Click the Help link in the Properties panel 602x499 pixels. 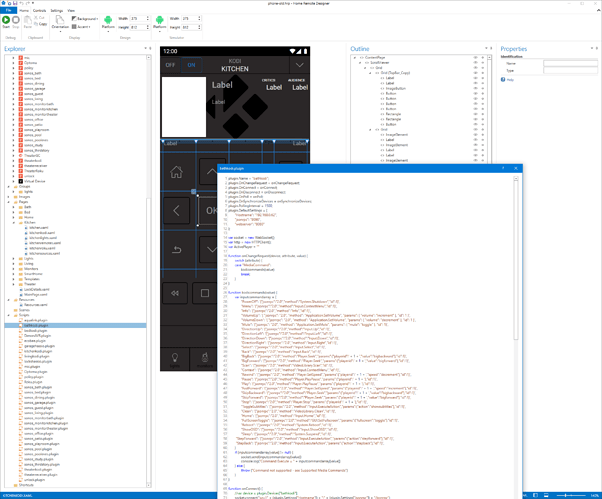click(x=510, y=80)
